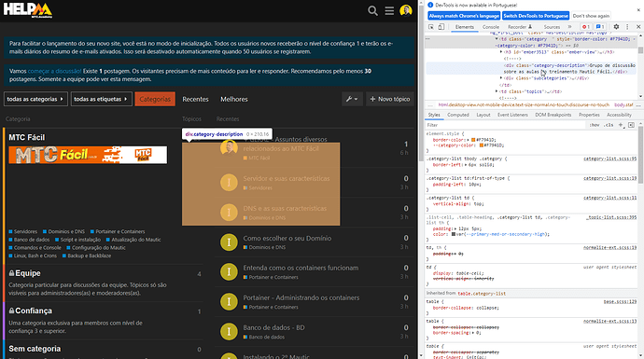Select the Categorias tab
The height and width of the screenshot is (359, 644).
[155, 99]
